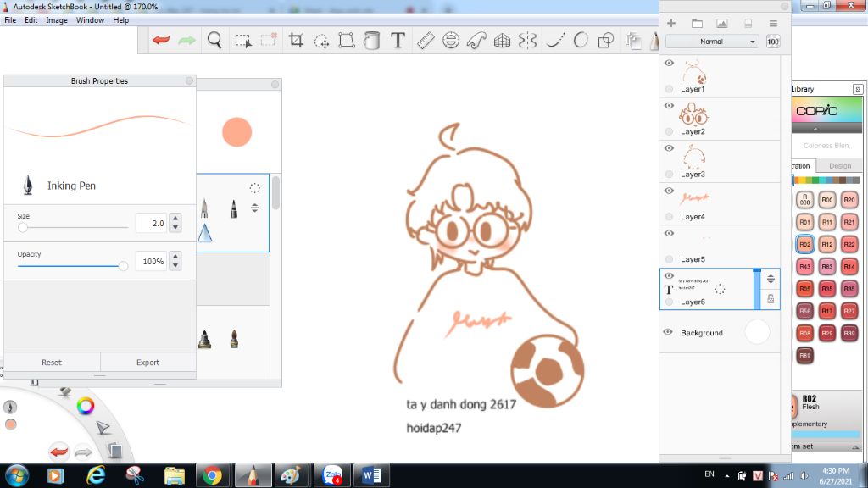Add a new layer with plus icon

(671, 23)
